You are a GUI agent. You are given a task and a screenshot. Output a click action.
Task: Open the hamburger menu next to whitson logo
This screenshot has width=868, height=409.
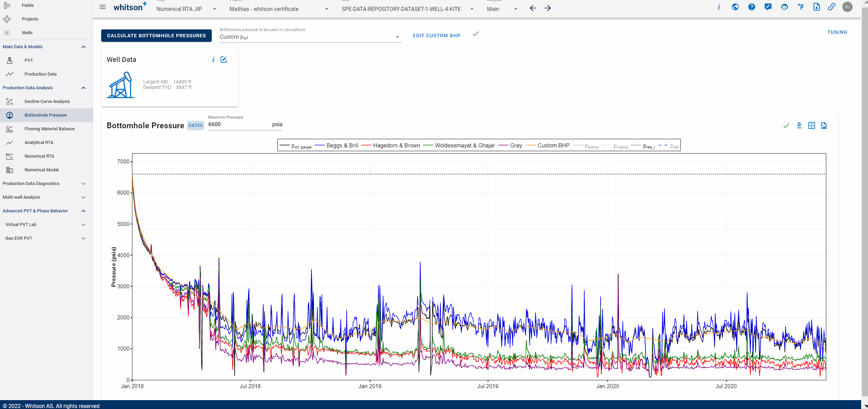(103, 7)
